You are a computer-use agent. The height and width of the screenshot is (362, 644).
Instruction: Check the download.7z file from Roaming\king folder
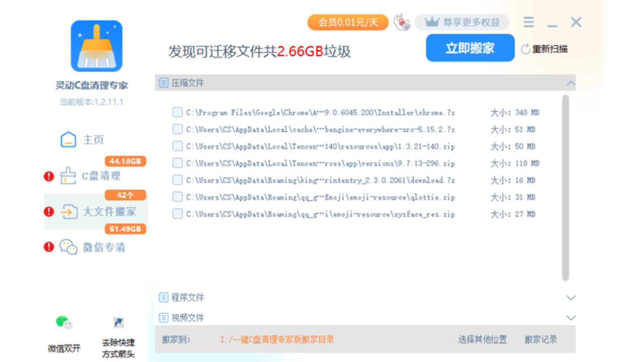click(x=178, y=179)
